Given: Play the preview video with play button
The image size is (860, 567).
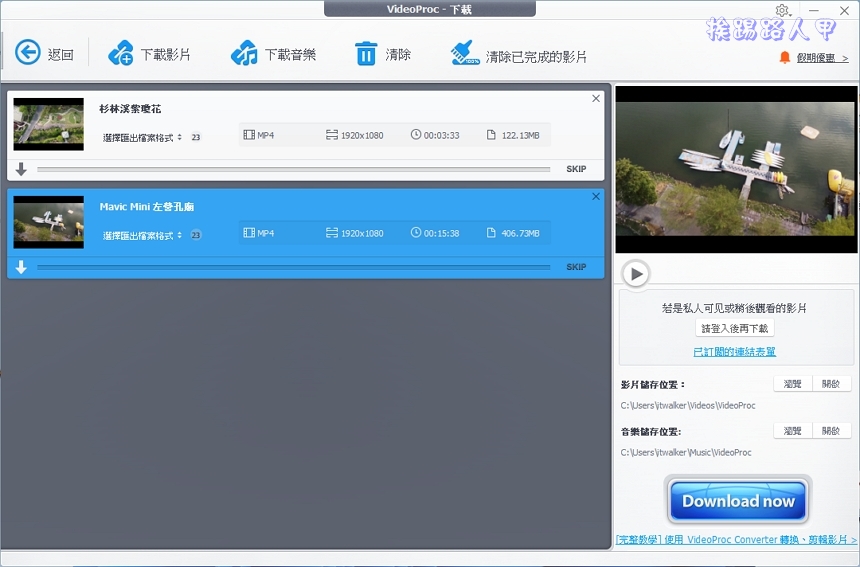Looking at the screenshot, I should coord(636,273).
